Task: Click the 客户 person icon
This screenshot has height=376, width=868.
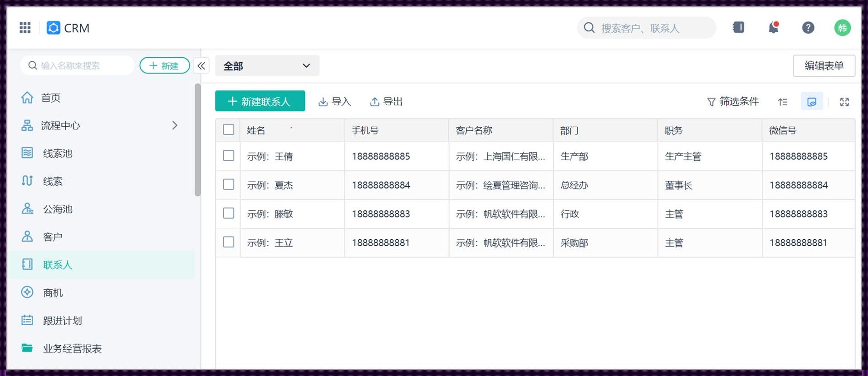Action: tap(27, 237)
